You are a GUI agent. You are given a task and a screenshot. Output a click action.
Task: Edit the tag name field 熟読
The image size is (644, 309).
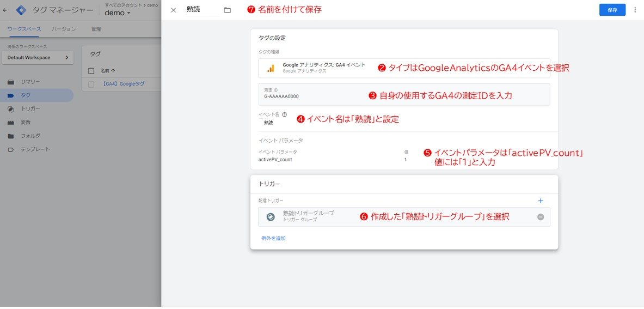[203, 10]
